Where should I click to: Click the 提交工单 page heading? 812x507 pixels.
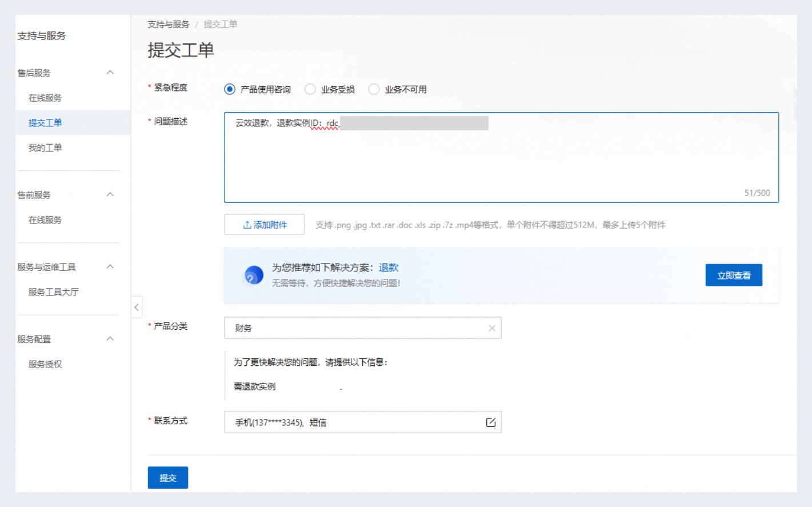point(181,50)
